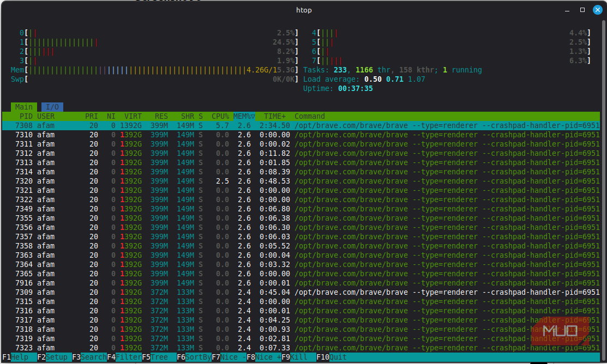Click the MEM% sorted column header
This screenshot has width=607, height=364.
pyautogui.click(x=244, y=116)
